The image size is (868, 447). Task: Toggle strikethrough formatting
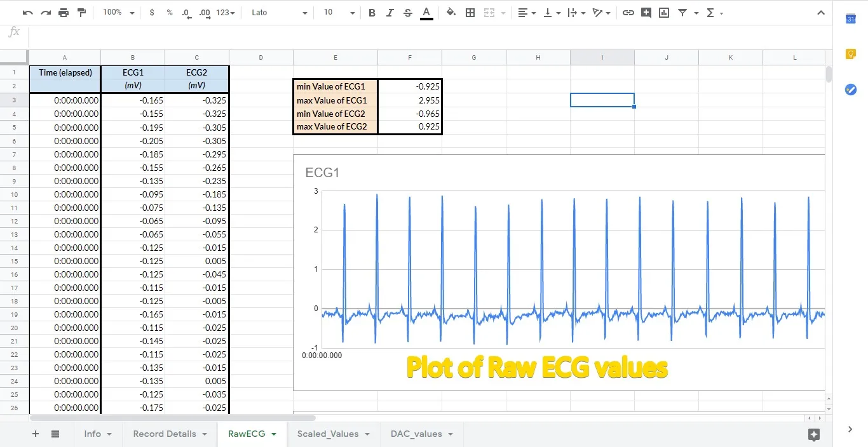(x=407, y=13)
